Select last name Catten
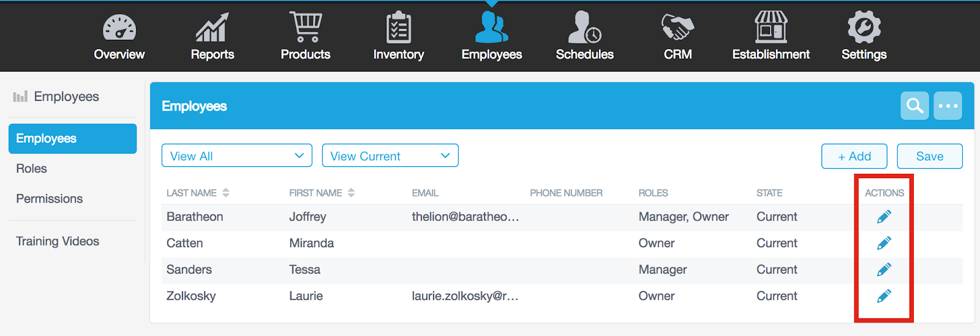 click(x=184, y=243)
